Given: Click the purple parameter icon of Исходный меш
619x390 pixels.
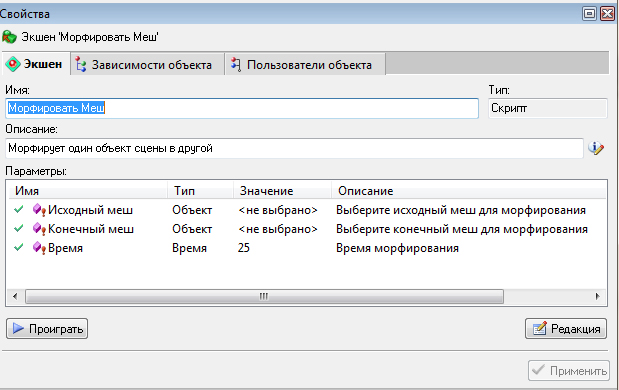Looking at the screenshot, I should 39,210.
